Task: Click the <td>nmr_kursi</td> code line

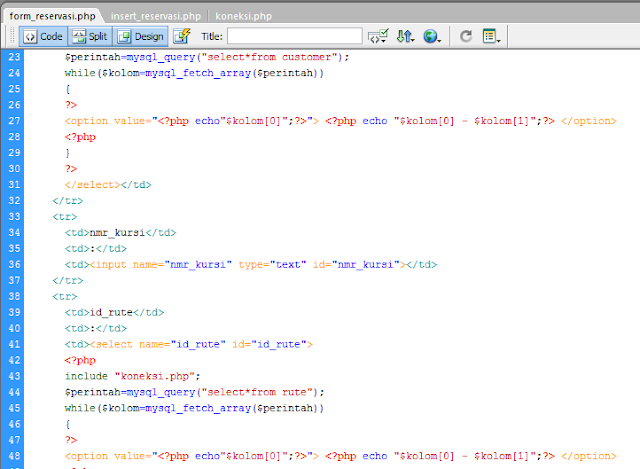Action: [x=120, y=233]
